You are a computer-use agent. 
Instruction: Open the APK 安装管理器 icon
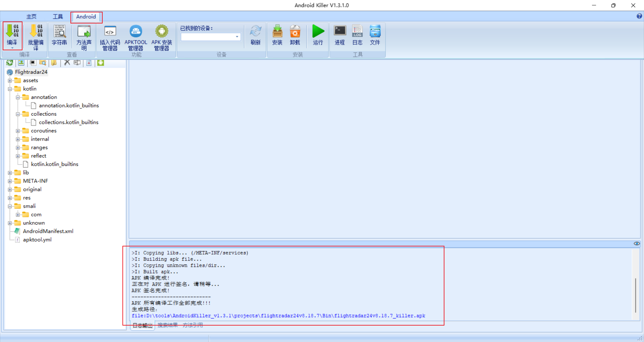point(161,37)
